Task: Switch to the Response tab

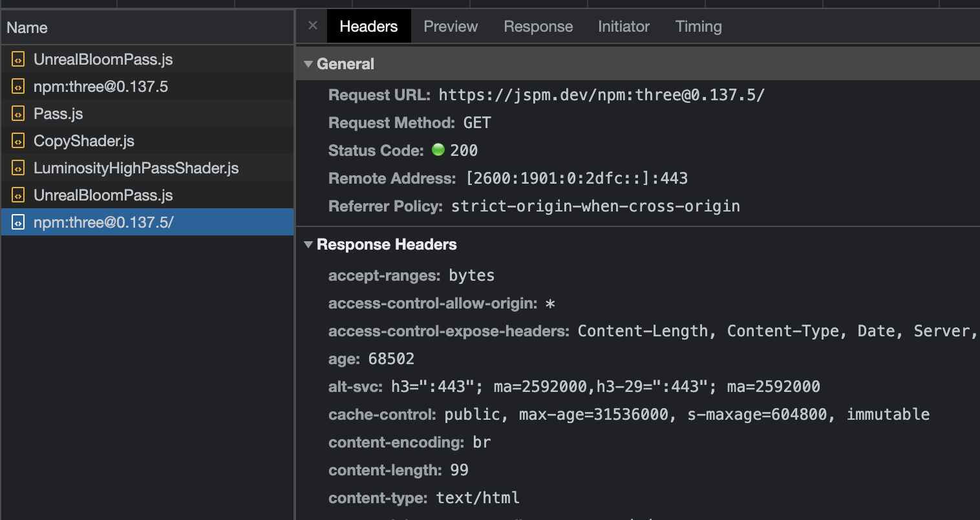Action: [538, 26]
